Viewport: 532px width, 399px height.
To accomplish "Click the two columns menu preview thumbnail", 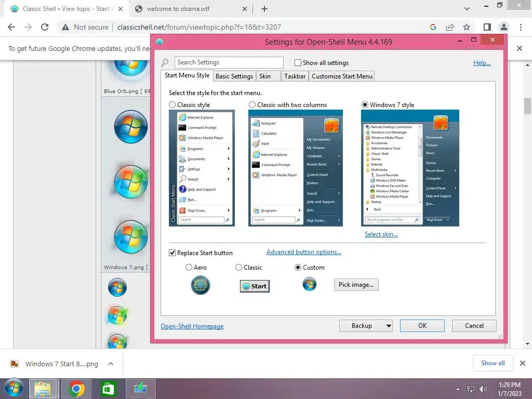I will point(296,168).
